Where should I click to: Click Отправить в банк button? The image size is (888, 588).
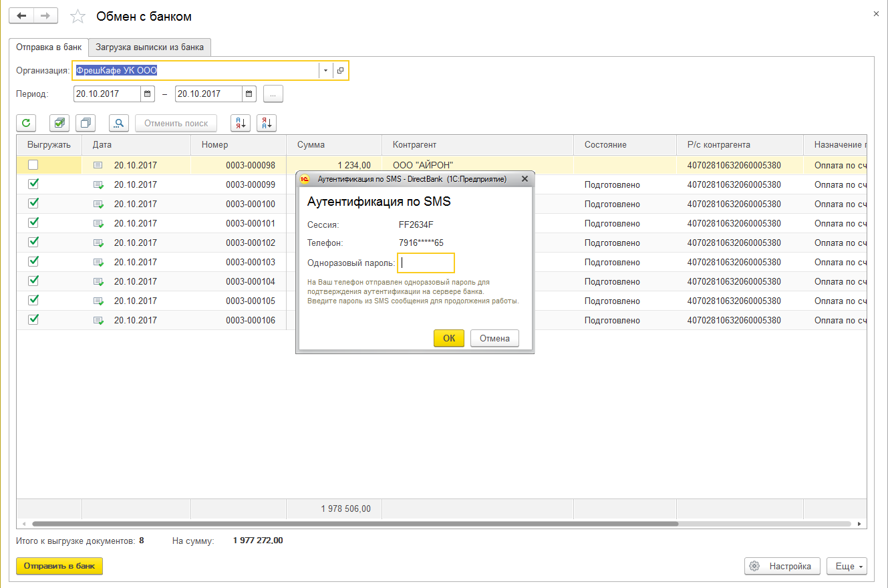coord(59,566)
